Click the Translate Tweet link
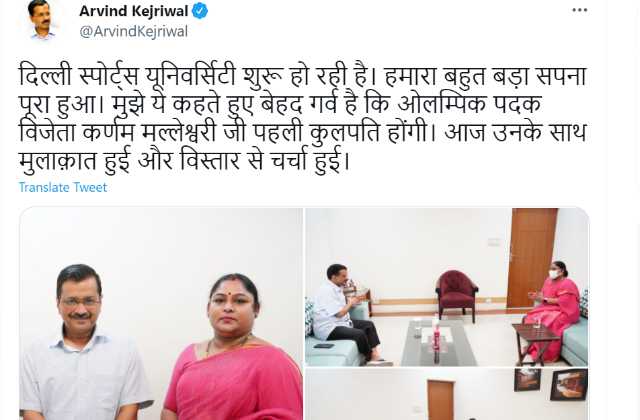The height and width of the screenshot is (420, 640). [63, 187]
